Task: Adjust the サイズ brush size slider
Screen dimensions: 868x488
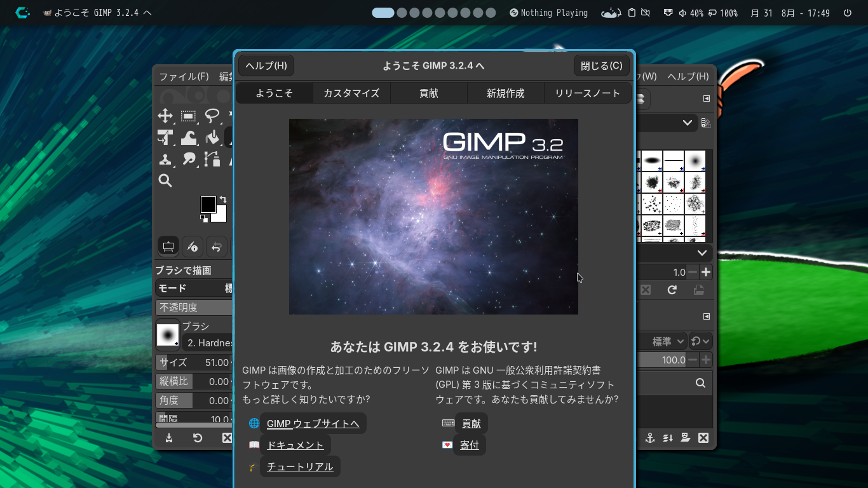Action: click(194, 362)
